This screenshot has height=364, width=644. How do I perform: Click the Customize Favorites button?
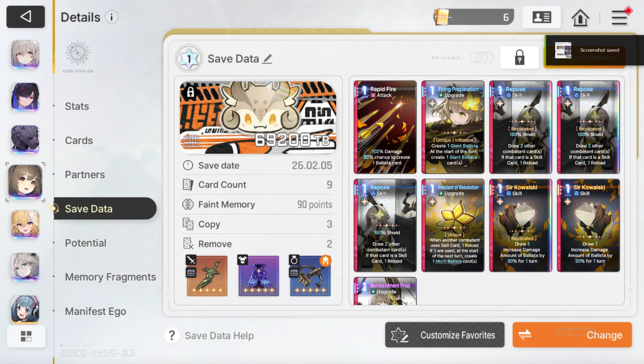pyautogui.click(x=444, y=335)
